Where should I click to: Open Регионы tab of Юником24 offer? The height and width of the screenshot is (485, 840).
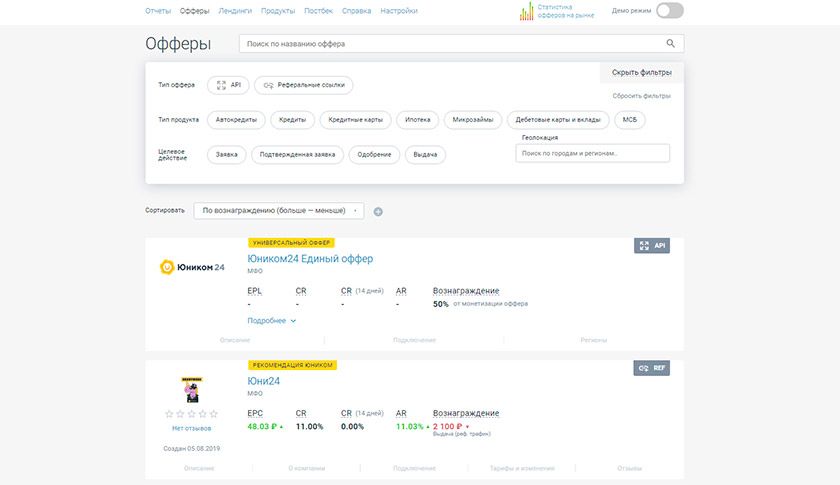[594, 340]
